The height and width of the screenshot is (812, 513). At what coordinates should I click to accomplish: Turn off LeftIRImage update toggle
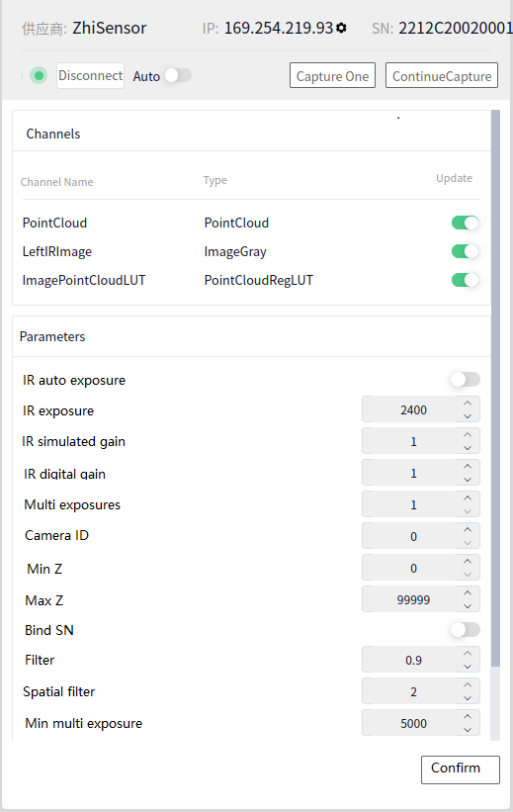[465, 251]
